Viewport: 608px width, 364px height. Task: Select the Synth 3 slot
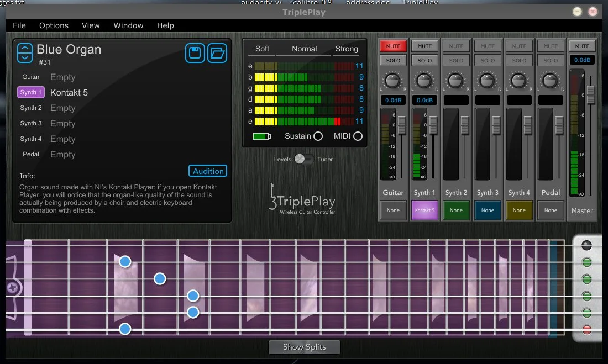click(30, 123)
